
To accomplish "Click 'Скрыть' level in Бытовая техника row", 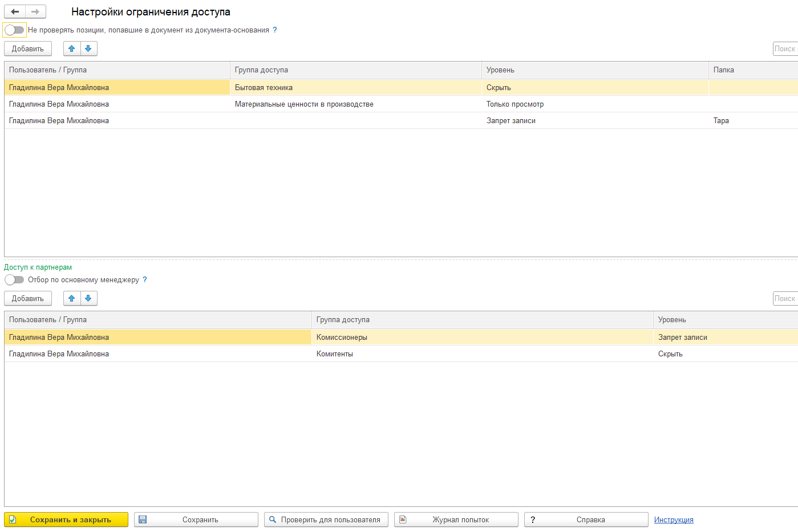I will tap(595, 87).
